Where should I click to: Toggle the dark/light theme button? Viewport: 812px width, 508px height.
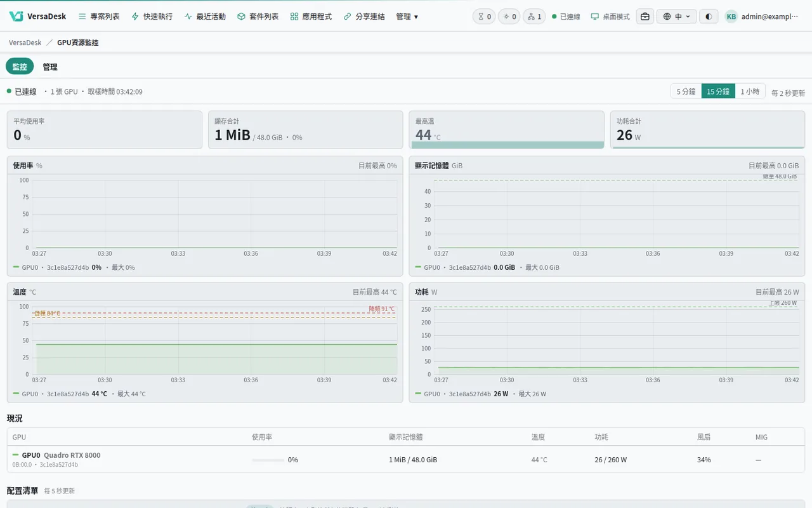[x=709, y=17]
